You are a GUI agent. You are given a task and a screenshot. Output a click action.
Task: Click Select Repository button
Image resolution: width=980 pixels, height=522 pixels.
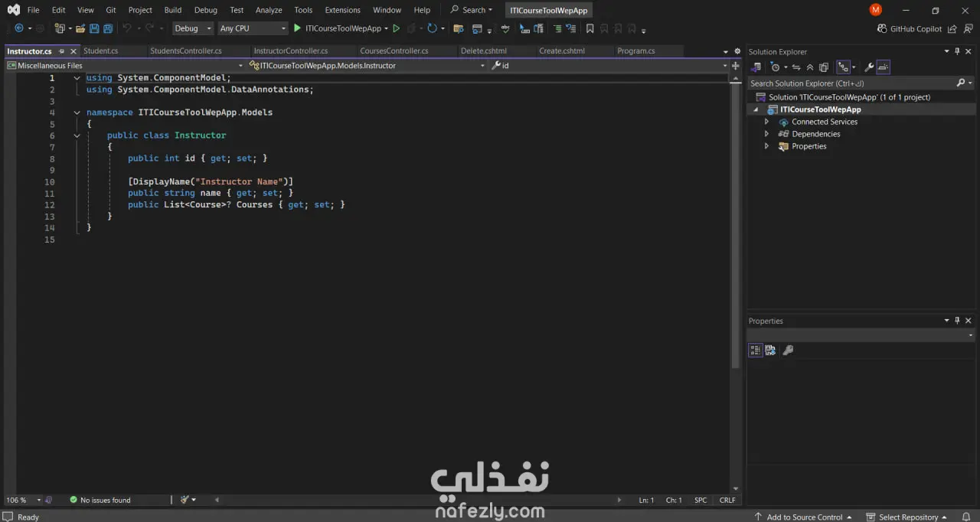tap(906, 517)
